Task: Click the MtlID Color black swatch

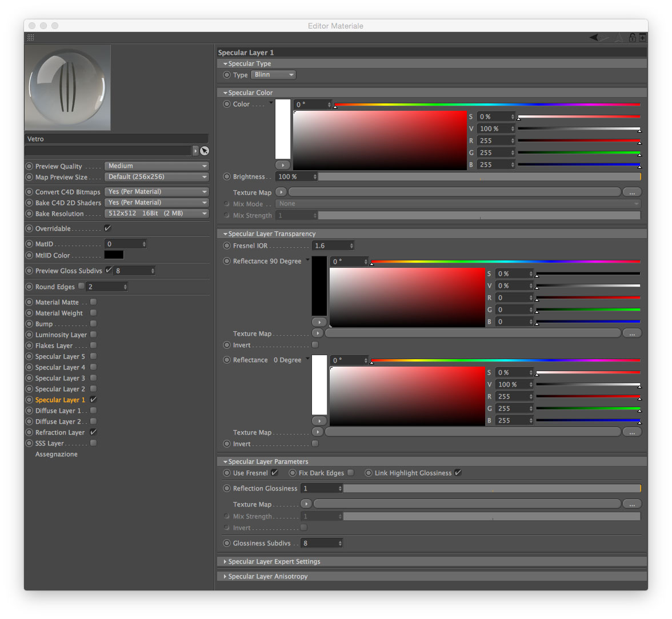Action: tap(114, 255)
